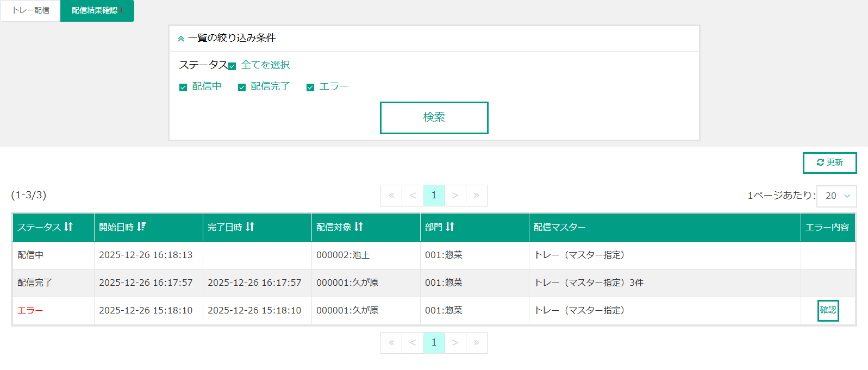Toggle the 全てを選択 checkbox
The image size is (868, 370).
coord(232,66)
